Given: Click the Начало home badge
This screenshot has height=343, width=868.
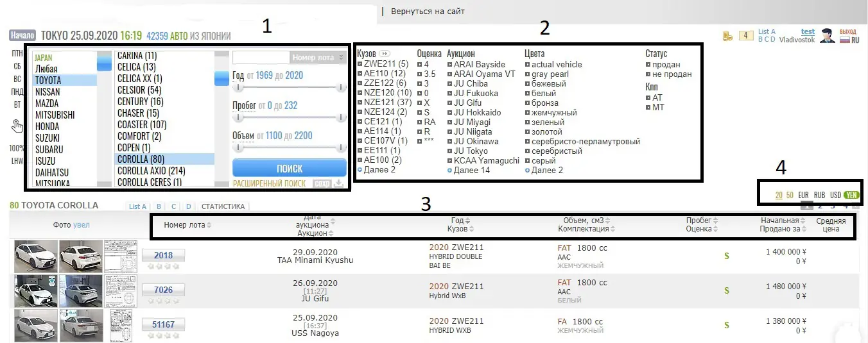Looking at the screenshot, I should (x=22, y=35).
